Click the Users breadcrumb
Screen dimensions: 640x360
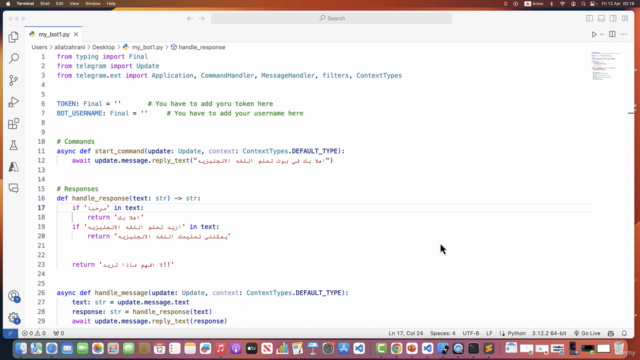coord(39,47)
